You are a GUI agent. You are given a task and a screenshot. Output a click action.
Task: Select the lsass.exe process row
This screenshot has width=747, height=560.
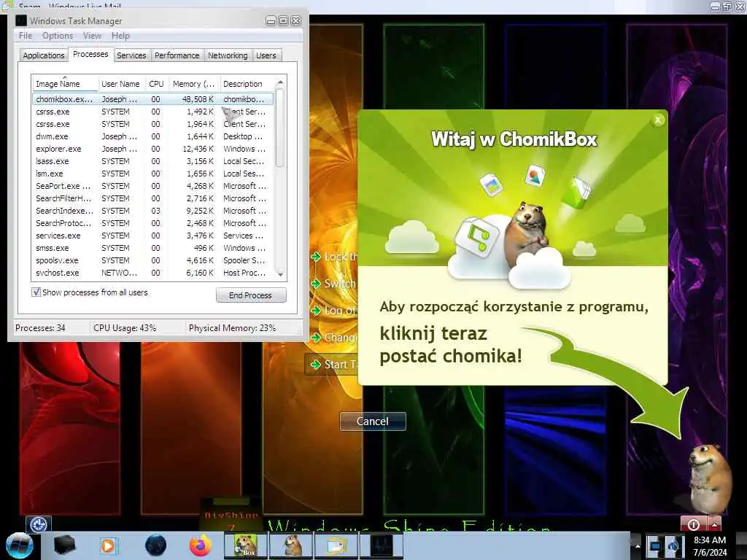[x=153, y=161]
